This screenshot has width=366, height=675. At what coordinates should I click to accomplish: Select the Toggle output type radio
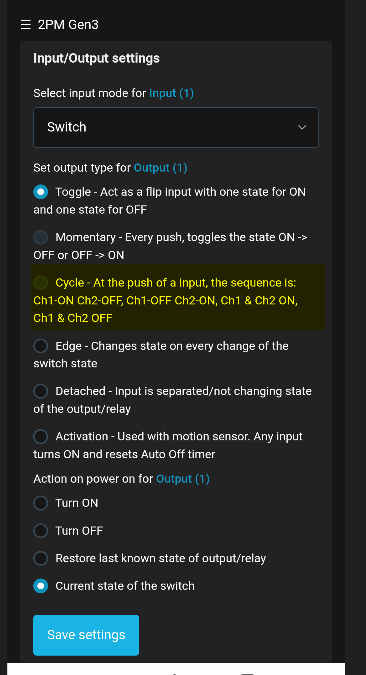click(x=40, y=192)
